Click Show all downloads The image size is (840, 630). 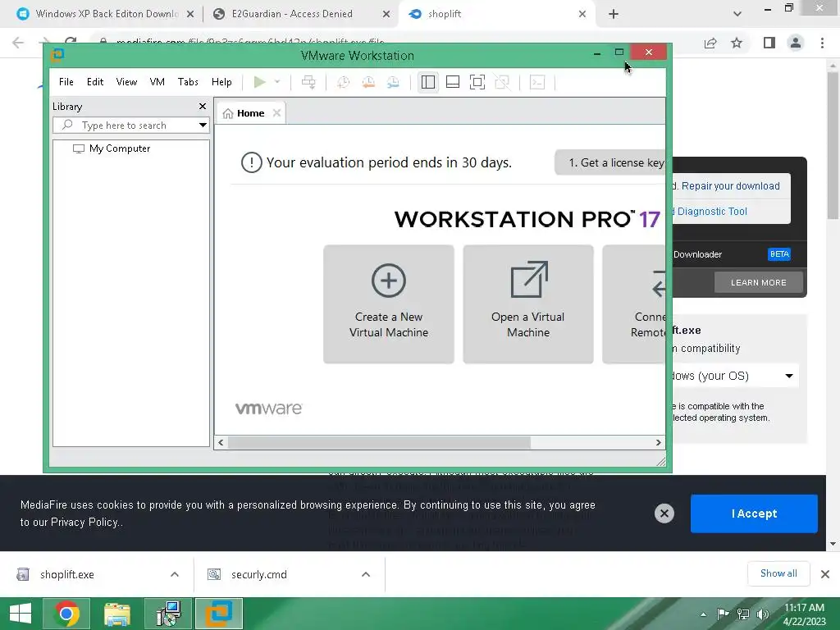778,573
